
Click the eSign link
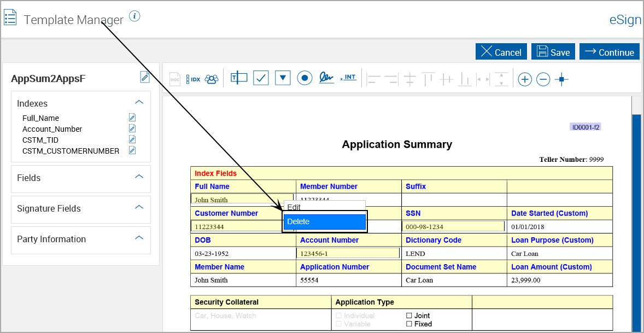pos(625,20)
